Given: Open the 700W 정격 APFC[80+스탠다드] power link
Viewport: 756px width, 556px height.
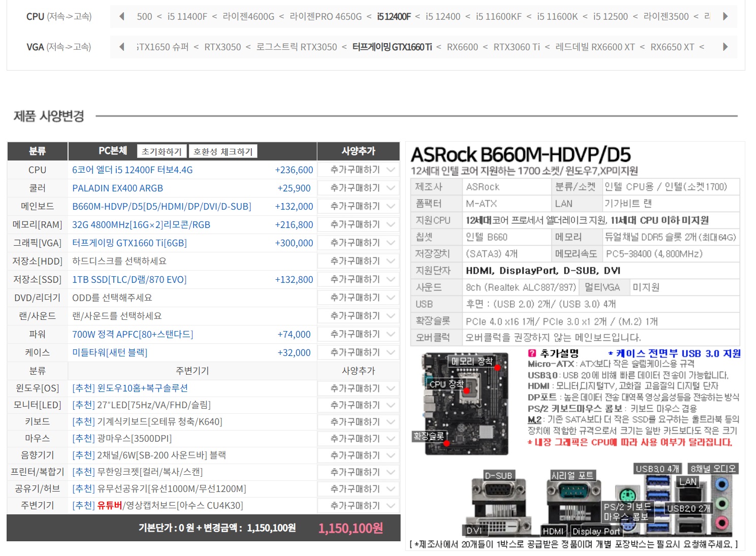Looking at the screenshot, I should pos(133,335).
